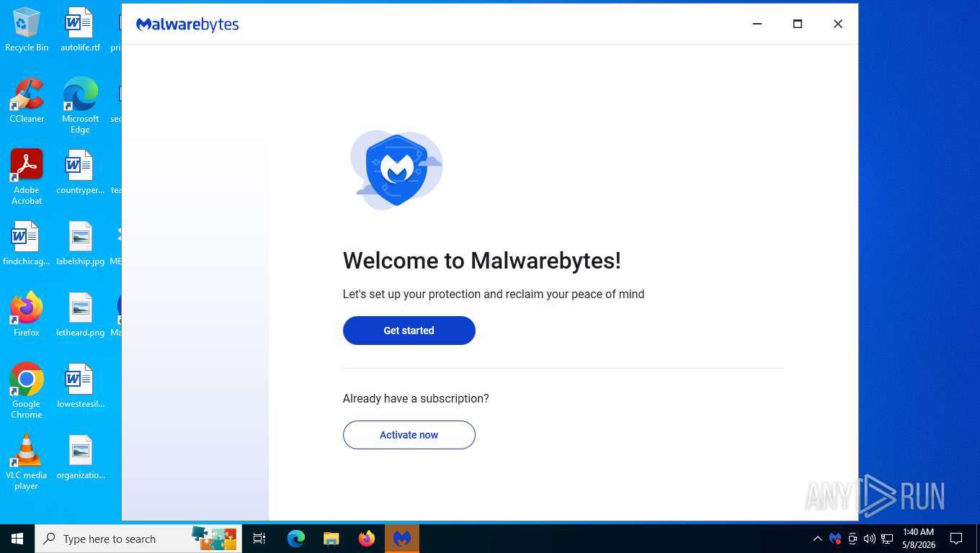The image size is (980, 553).
Task: Click the Malwarebytes taskbar button
Action: tap(402, 539)
